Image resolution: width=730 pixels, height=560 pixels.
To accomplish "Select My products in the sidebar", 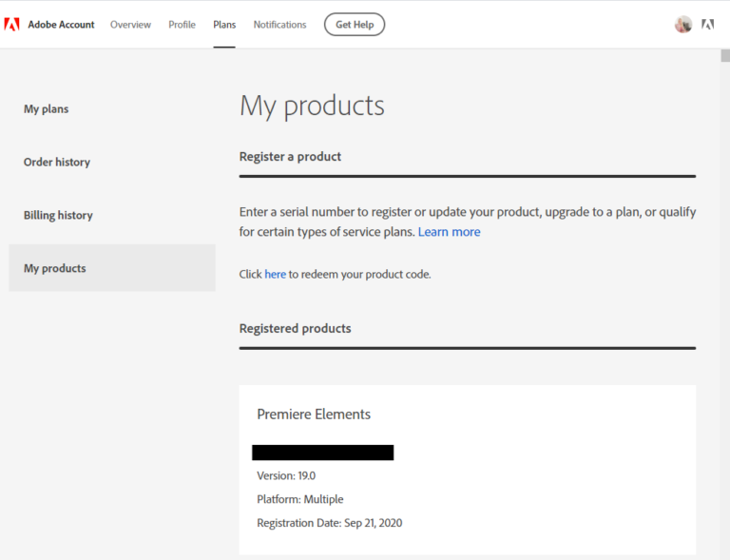I will [x=112, y=268].
